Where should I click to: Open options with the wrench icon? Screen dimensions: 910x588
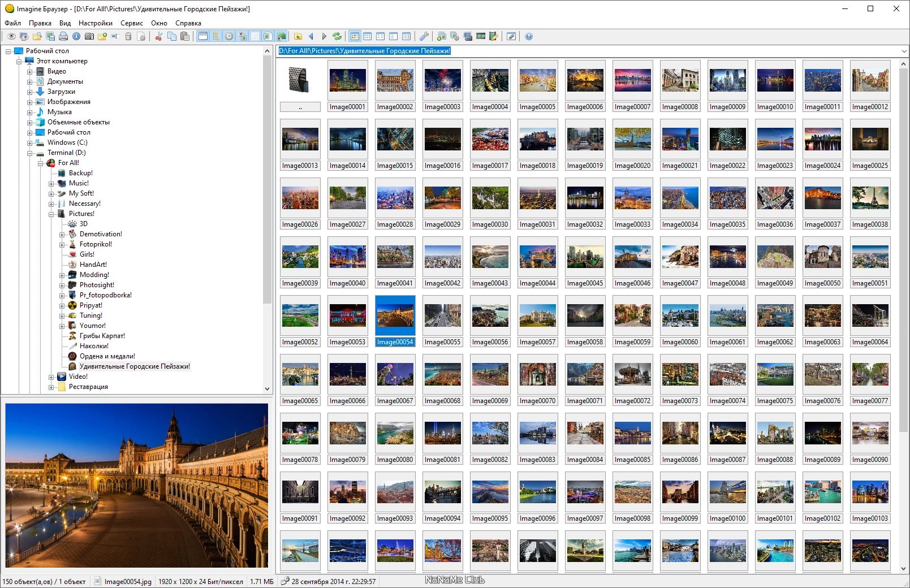pos(424,36)
